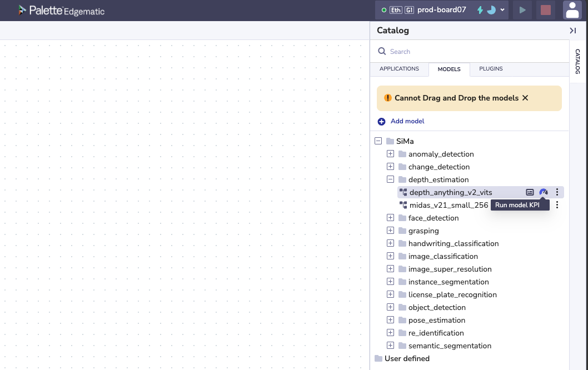Click the user profile avatar icon

pyautogui.click(x=572, y=10)
